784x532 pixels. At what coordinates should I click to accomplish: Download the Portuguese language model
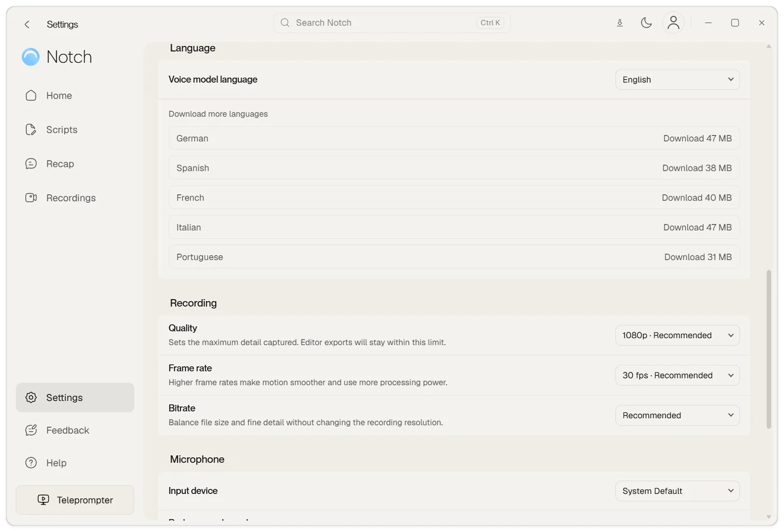(x=698, y=257)
